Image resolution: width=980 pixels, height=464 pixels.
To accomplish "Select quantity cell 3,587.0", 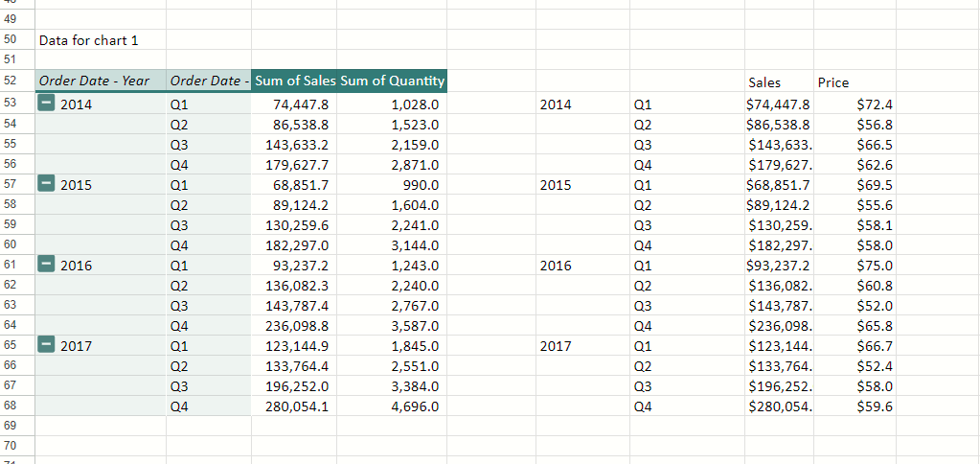I will tap(392, 325).
